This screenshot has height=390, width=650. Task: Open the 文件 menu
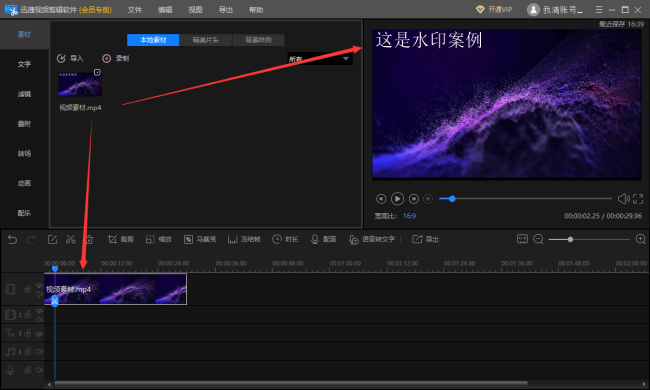pyautogui.click(x=134, y=10)
